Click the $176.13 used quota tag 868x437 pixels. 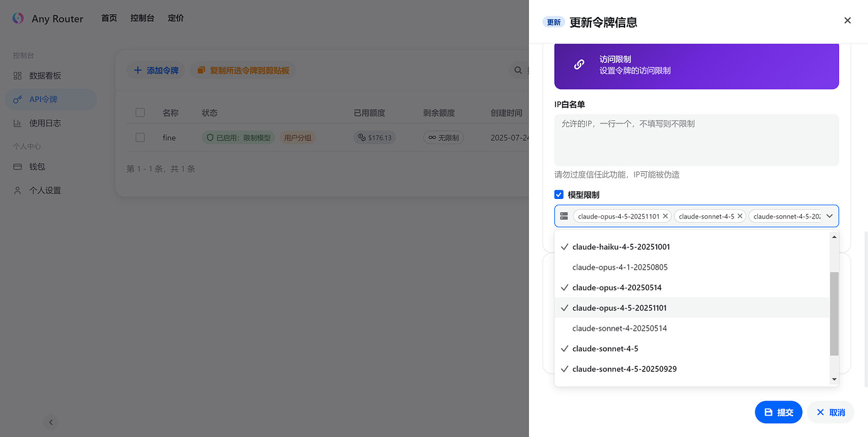pyautogui.click(x=374, y=137)
